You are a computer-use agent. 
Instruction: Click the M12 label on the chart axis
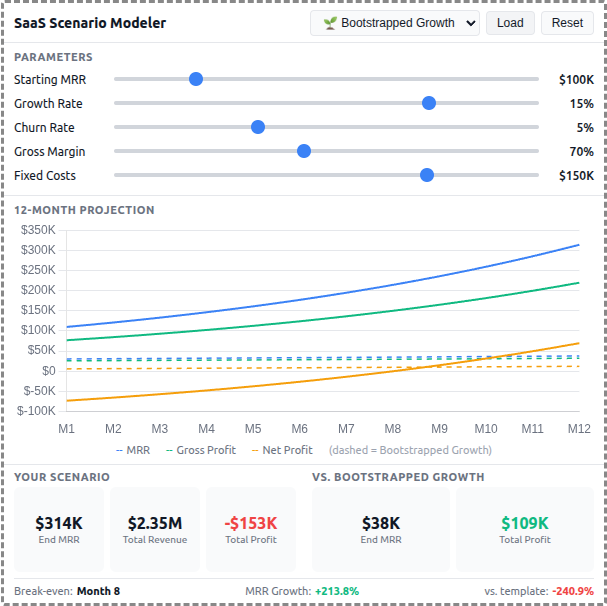[578, 428]
